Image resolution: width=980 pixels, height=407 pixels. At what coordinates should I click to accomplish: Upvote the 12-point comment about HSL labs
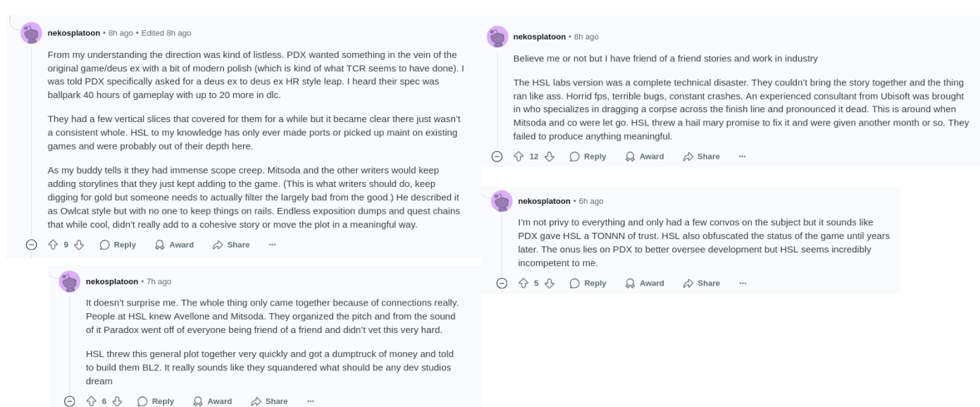point(518,157)
